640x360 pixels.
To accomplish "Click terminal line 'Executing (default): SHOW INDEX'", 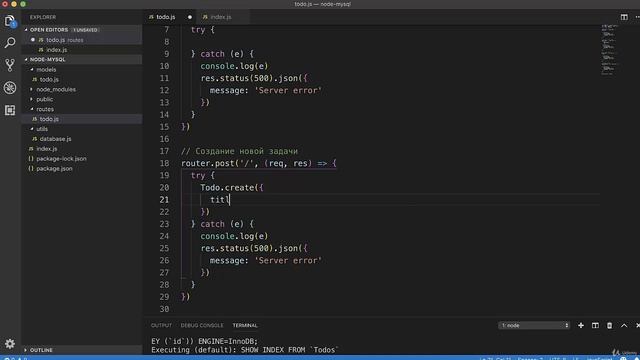I will [x=245, y=350].
